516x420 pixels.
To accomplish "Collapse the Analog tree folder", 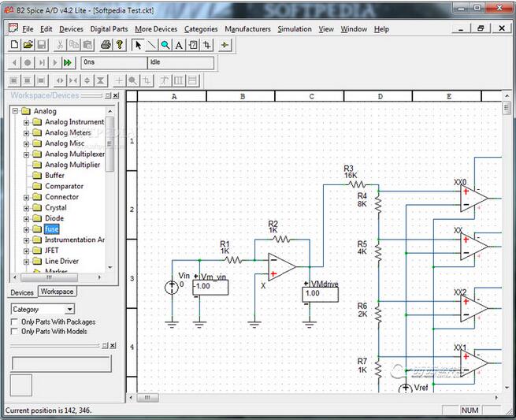I will click(x=16, y=111).
